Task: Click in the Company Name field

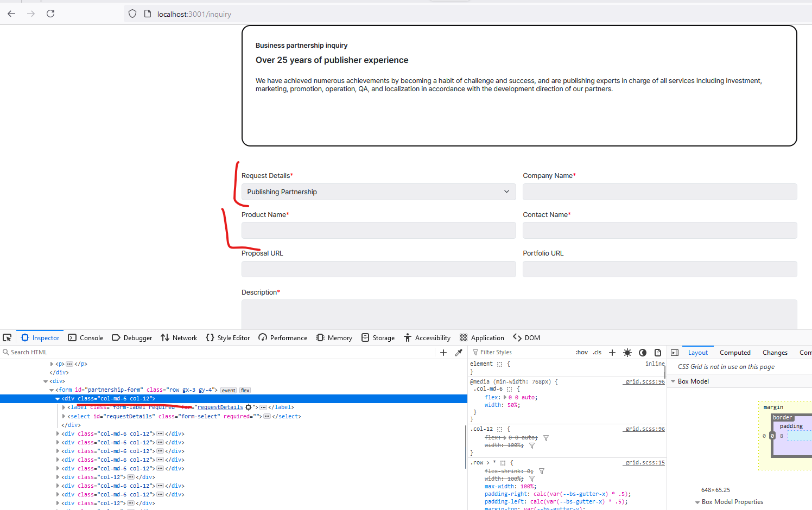Action: tap(659, 192)
